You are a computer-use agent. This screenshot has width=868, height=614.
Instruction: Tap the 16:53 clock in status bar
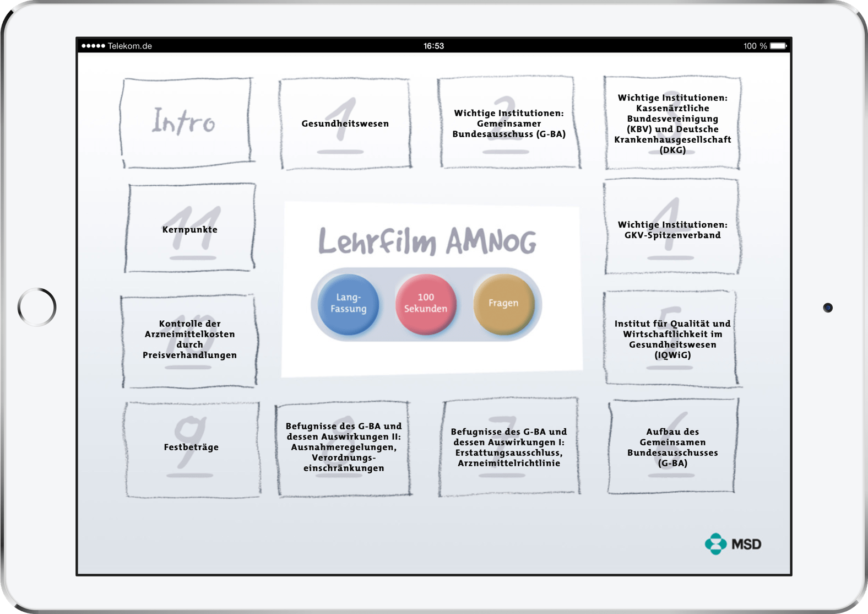point(433,46)
